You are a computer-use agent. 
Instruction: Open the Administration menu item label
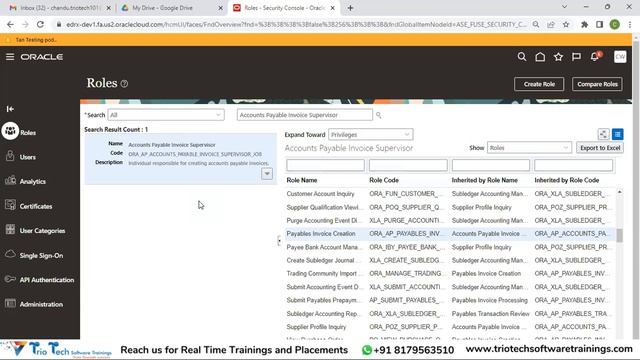[x=41, y=304]
